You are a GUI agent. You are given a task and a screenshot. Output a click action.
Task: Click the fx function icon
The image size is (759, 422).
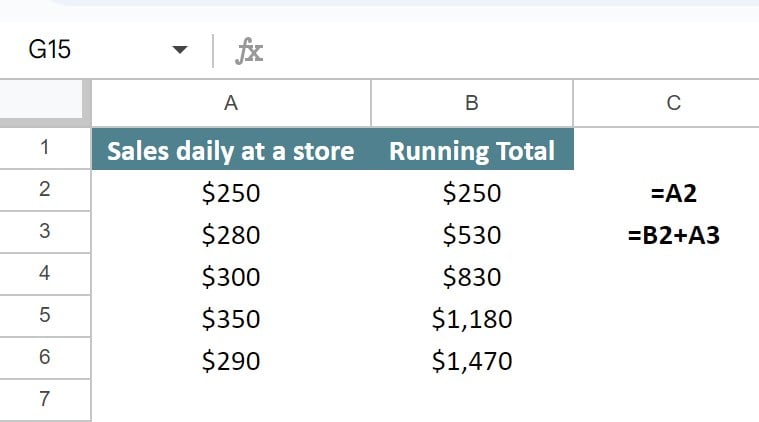[249, 51]
